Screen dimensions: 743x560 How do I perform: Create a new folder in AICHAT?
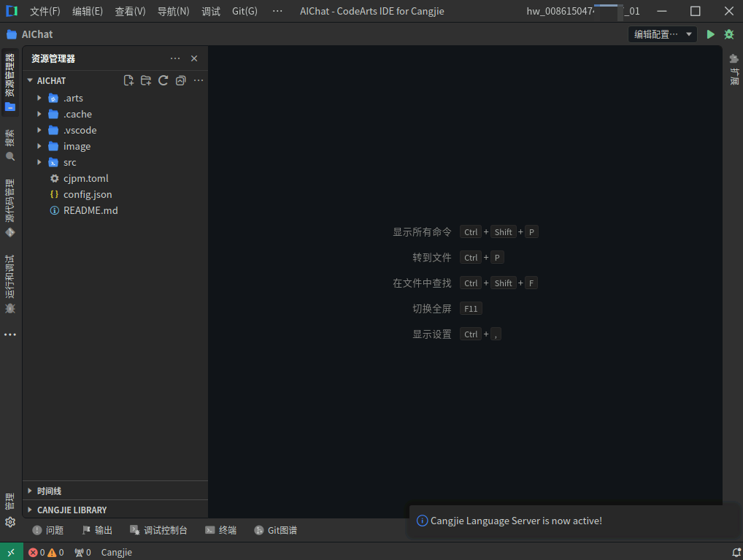coord(146,80)
